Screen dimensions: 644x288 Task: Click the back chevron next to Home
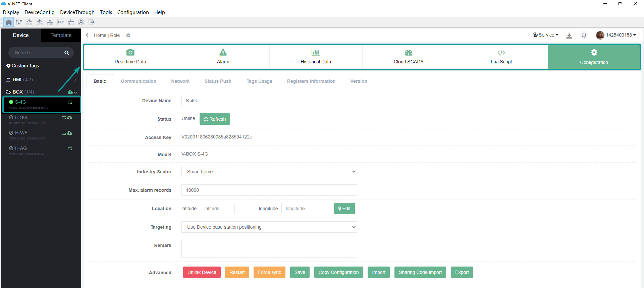[87, 35]
